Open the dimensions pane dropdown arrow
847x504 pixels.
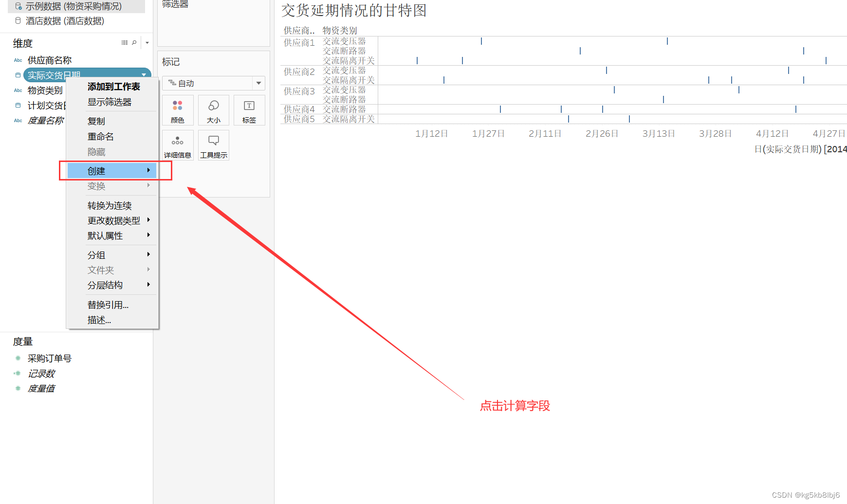pos(147,43)
